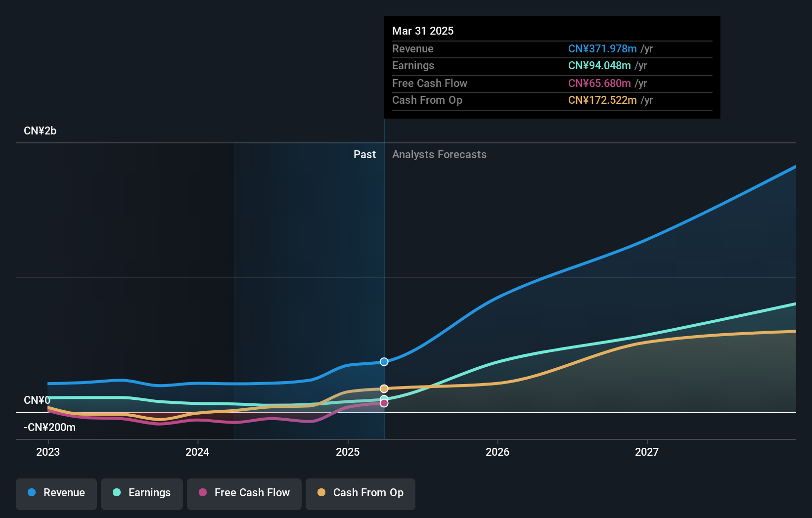Image resolution: width=812 pixels, height=518 pixels.
Task: Click the blue Revenue legend dot
Action: [x=32, y=493]
